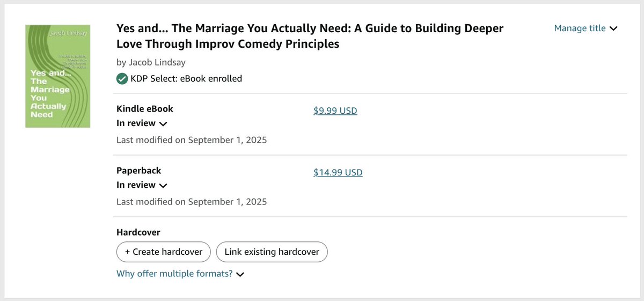Expand 'Why offer multiple formats?'
This screenshot has width=644, height=301.
click(174, 274)
